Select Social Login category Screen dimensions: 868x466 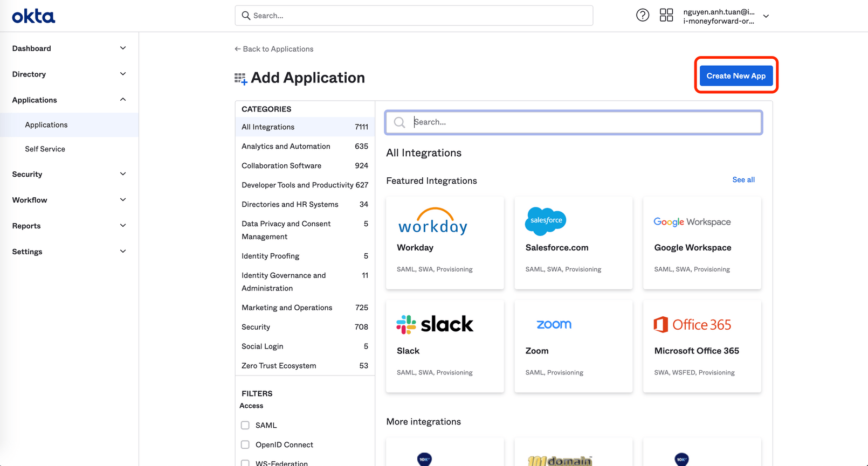[305, 346]
